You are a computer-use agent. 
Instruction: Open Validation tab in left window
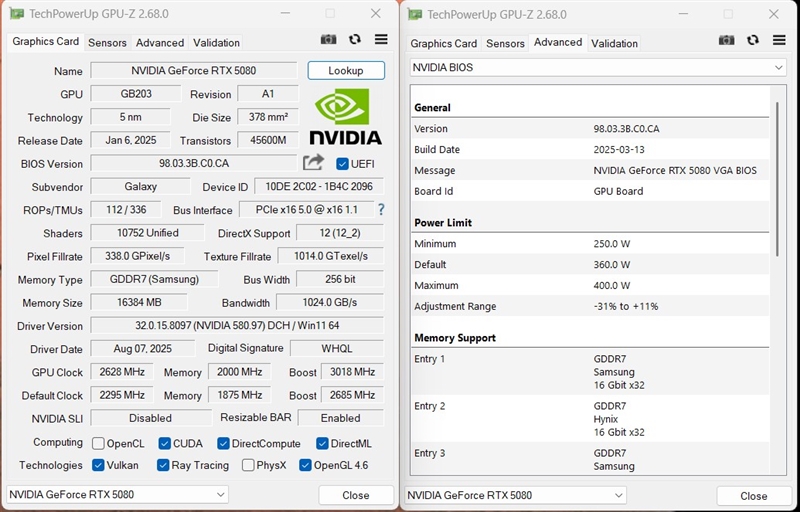point(216,43)
